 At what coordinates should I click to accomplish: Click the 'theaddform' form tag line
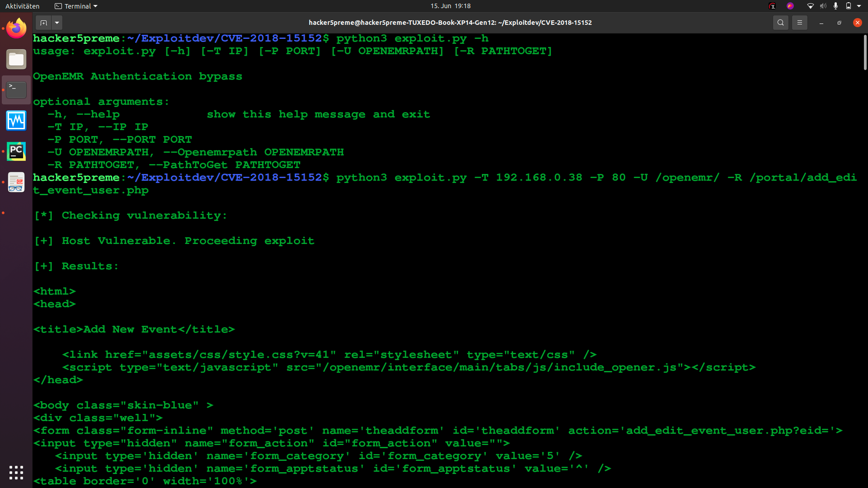438,431
